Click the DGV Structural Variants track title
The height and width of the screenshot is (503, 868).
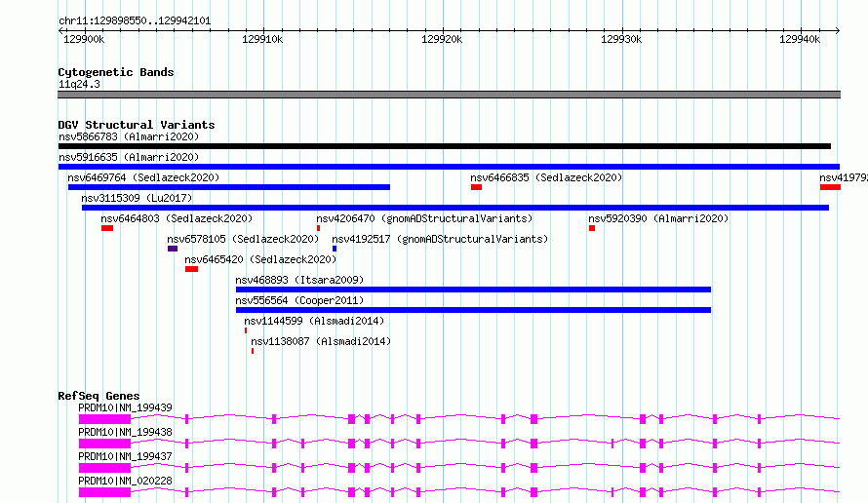pyautogui.click(x=137, y=125)
